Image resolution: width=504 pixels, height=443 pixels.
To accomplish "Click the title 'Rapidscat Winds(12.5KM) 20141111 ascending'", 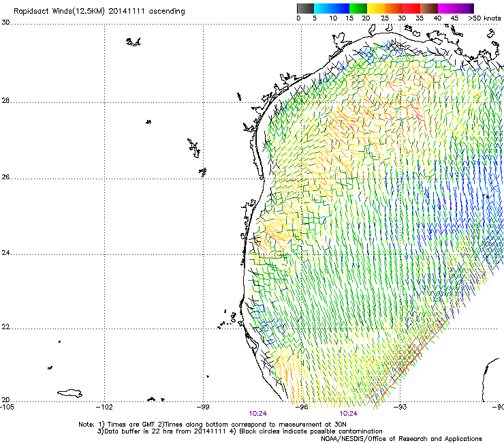I will (x=99, y=12).
